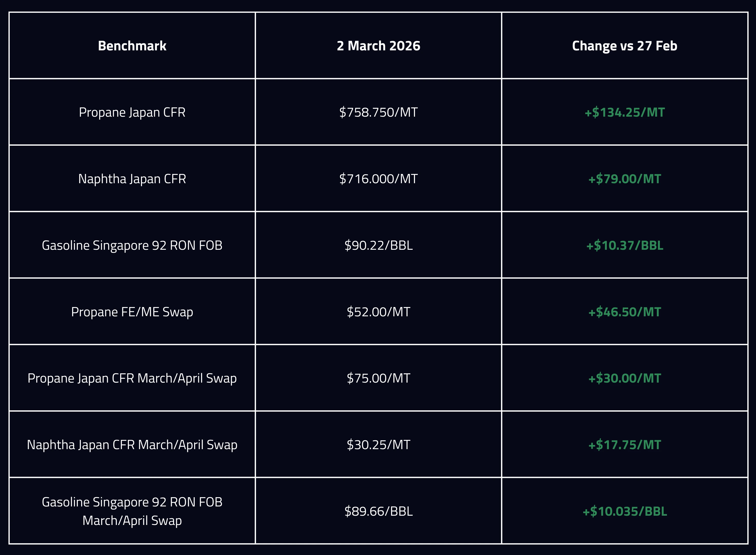Select the +$10.37/BBL change value
Viewport: 756px width, 555px height.
625,245
